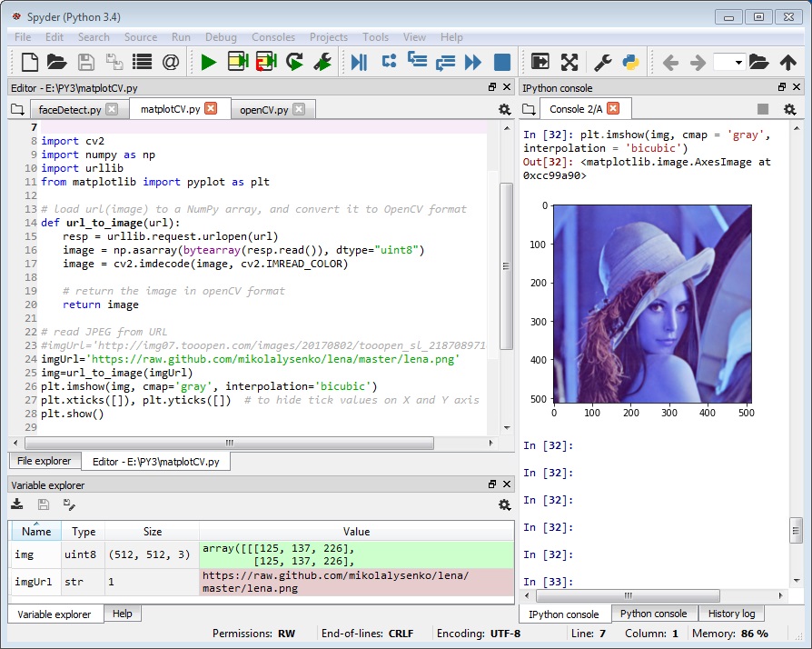The image size is (812, 649).
Task: Click the Lena image plot in console
Action: pyautogui.click(x=652, y=304)
